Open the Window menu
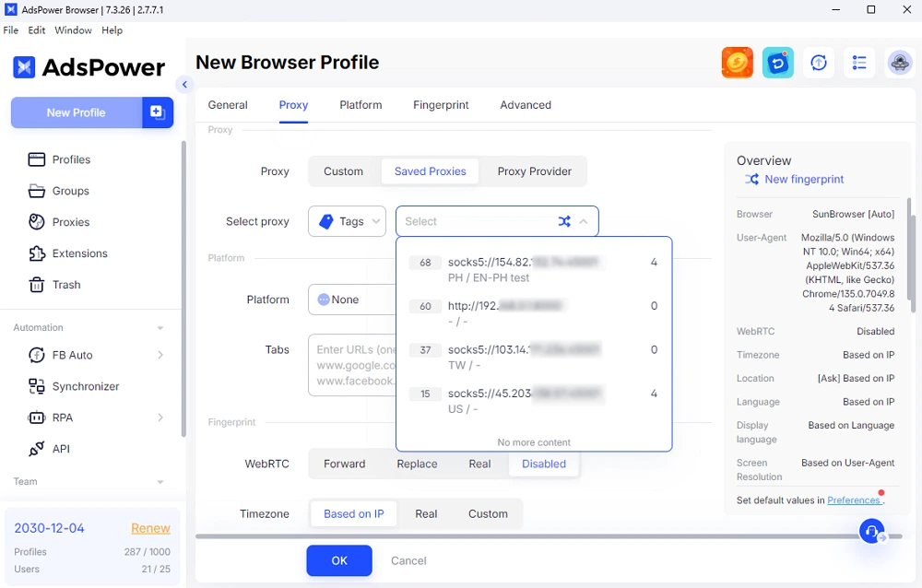Screen dimensions: 922x588 click(73, 30)
